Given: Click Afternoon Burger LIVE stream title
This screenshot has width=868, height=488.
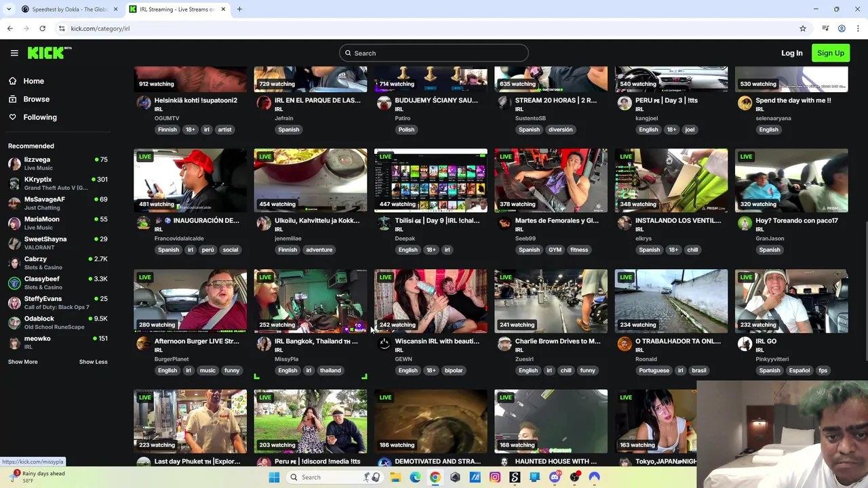Looking at the screenshot, I should (197, 341).
